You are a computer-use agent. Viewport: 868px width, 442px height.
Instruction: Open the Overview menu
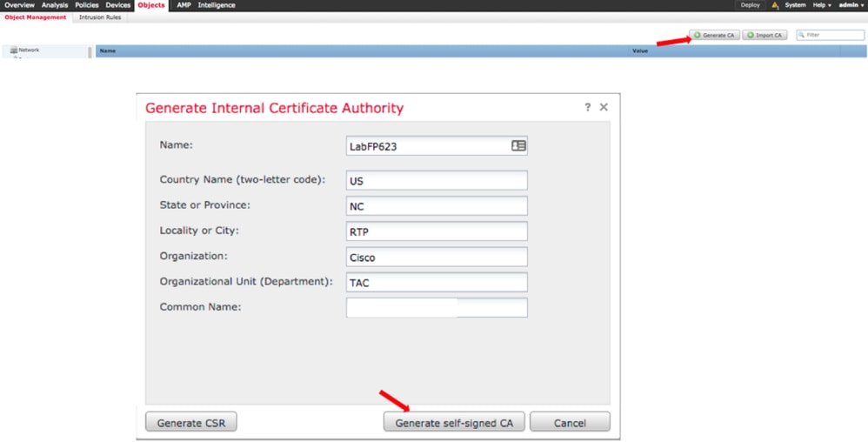(19, 5)
